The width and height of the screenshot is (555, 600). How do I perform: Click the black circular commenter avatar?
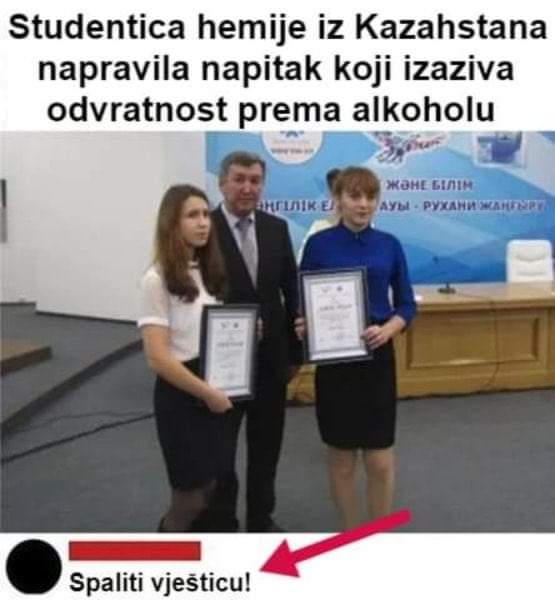tap(34, 567)
